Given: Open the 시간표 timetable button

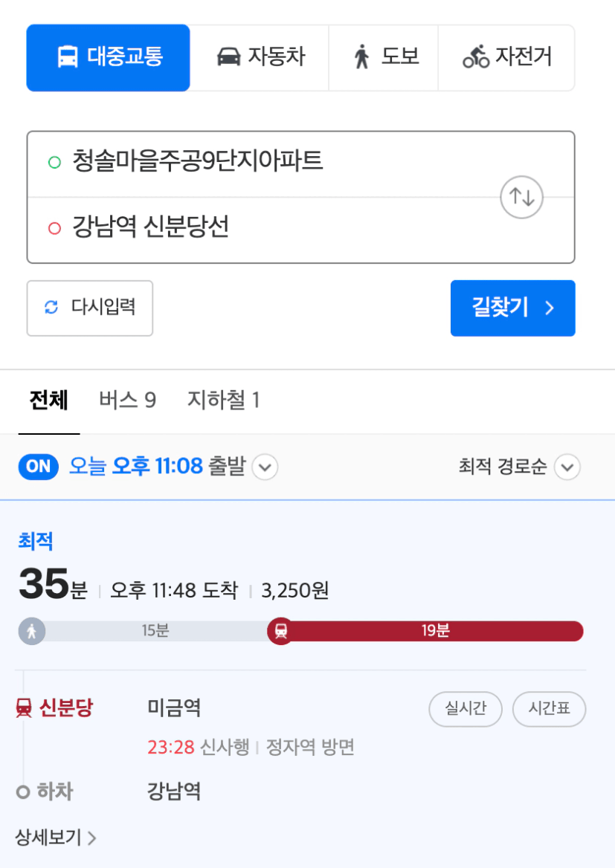Looking at the screenshot, I should pyautogui.click(x=549, y=708).
